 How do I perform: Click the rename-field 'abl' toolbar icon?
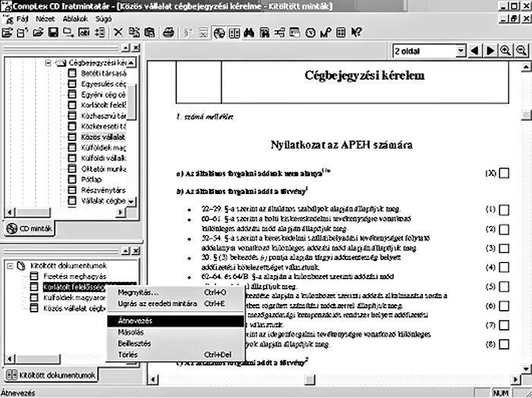coord(83,33)
